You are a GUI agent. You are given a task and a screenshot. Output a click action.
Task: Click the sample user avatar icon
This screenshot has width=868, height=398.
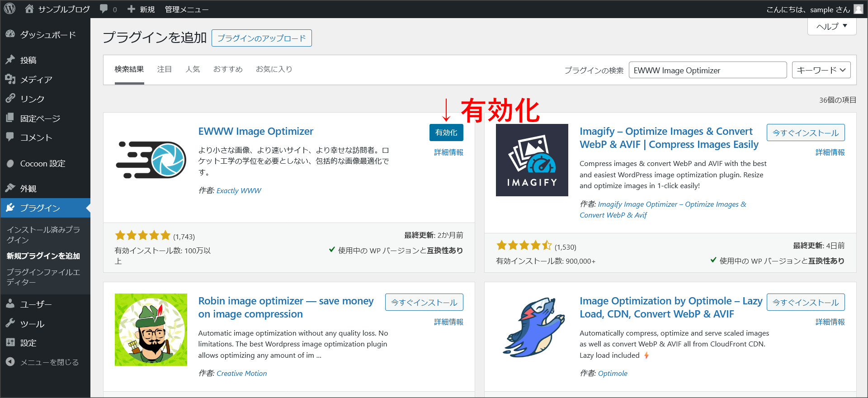[858, 9]
